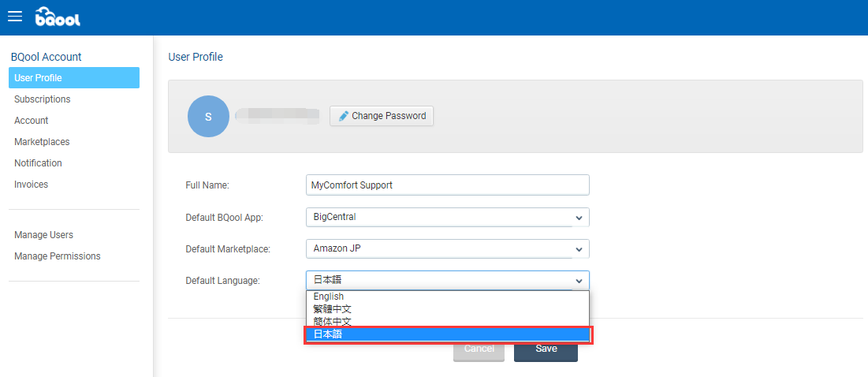
Task: Go to Subscriptions page
Action: click(x=42, y=99)
